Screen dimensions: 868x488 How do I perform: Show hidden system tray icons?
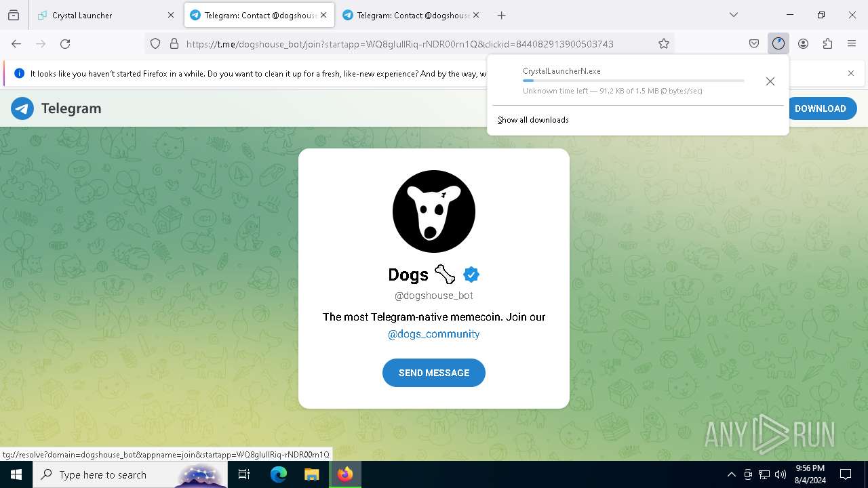click(731, 474)
